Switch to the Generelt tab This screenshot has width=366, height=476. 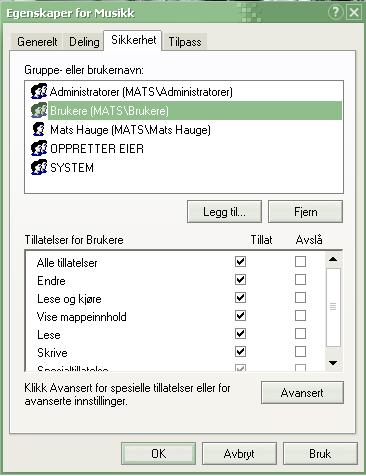(37, 42)
